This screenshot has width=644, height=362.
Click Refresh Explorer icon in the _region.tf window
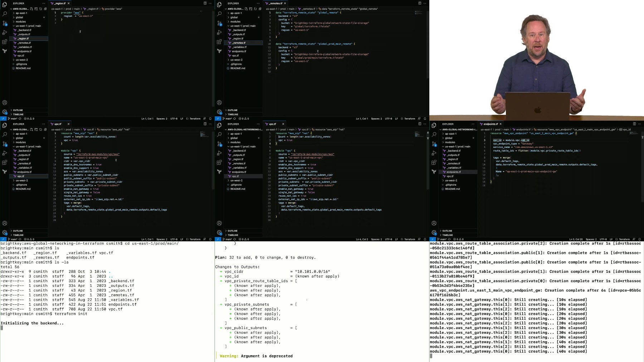tap(40, 9)
